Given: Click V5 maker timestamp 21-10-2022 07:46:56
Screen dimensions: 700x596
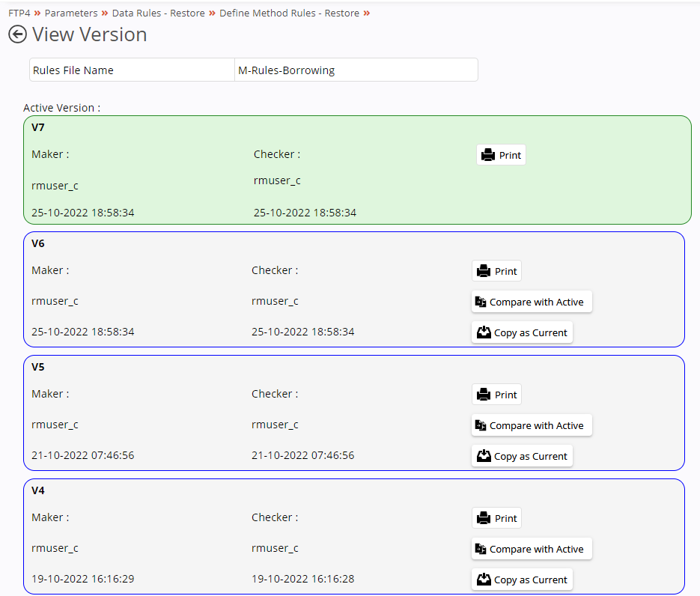Looking at the screenshot, I should pos(82,455).
